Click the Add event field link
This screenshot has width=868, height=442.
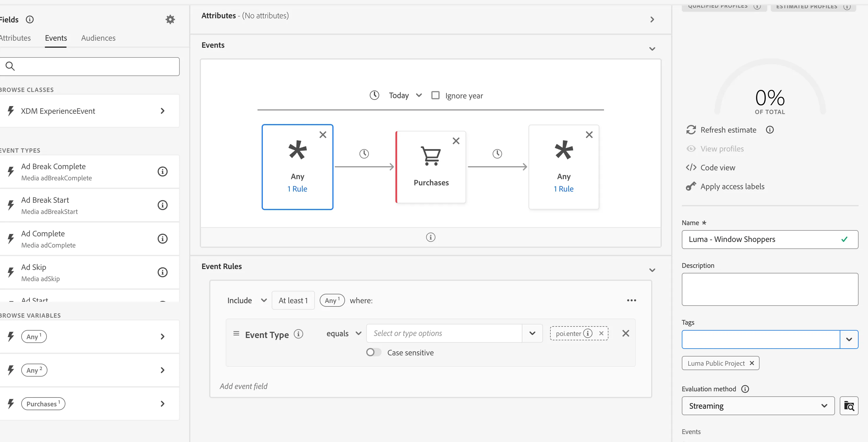click(x=243, y=386)
